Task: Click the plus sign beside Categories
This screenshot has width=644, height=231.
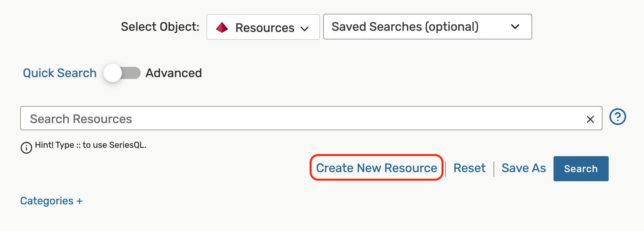Action: 79,201
